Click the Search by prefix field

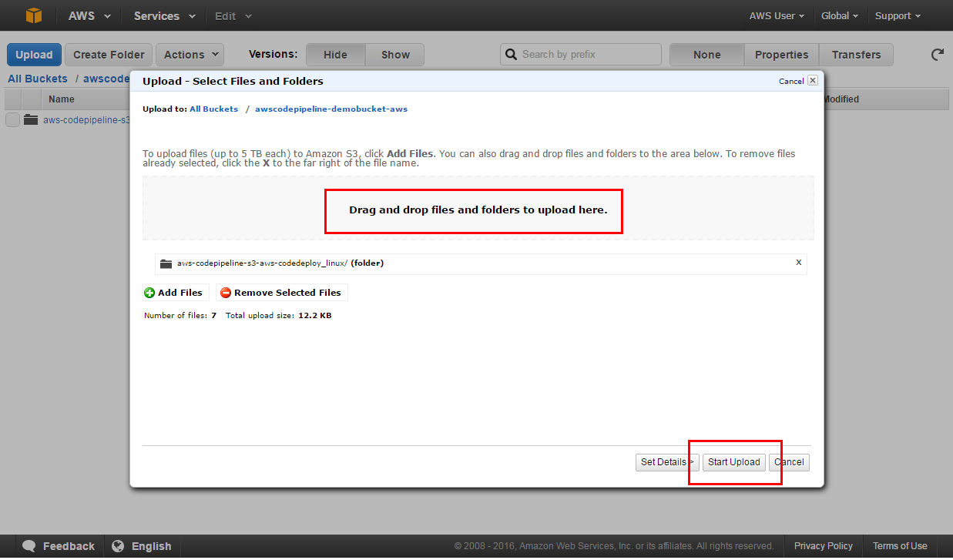(589, 54)
